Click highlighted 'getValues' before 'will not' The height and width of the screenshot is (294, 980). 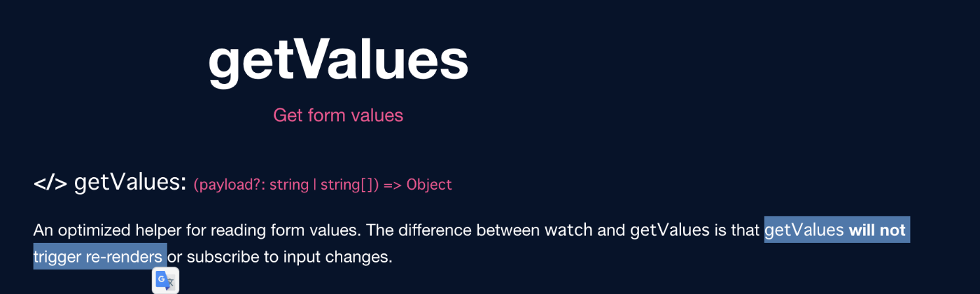(x=804, y=230)
